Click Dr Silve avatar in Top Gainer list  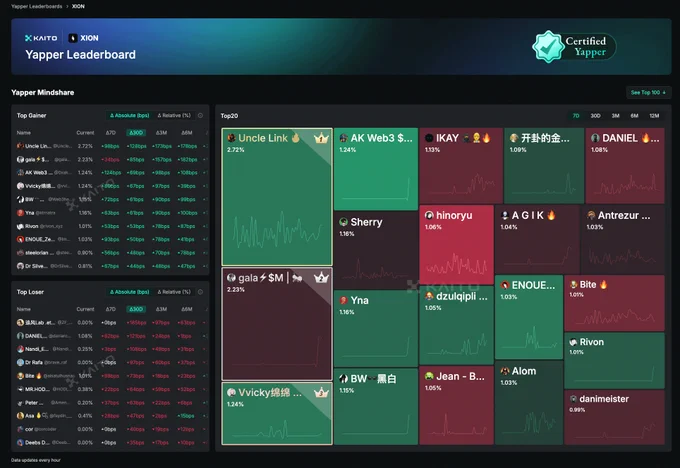[20, 266]
